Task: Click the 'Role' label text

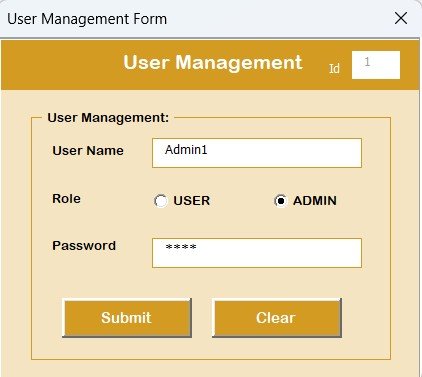Action: tap(66, 199)
